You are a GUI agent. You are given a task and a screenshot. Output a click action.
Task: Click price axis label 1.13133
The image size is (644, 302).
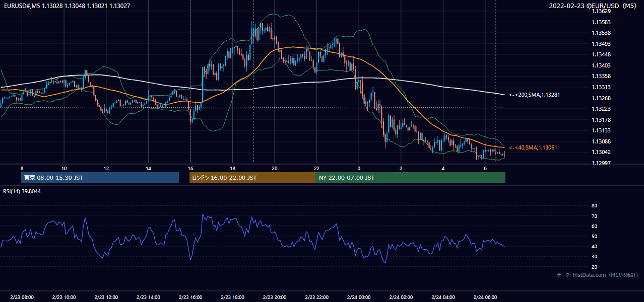point(601,130)
